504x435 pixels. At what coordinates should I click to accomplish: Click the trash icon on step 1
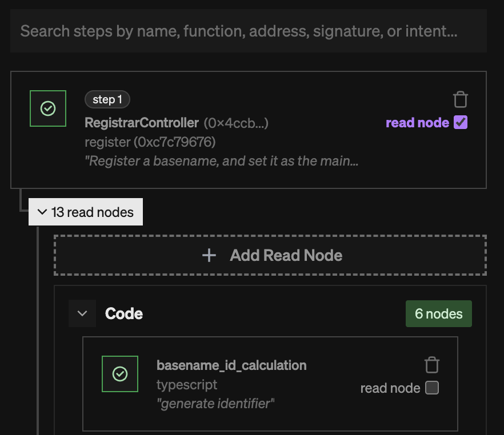pos(461,99)
